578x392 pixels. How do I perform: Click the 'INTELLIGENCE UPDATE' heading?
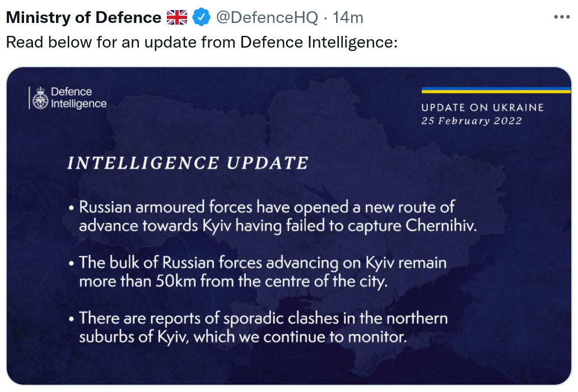188,163
